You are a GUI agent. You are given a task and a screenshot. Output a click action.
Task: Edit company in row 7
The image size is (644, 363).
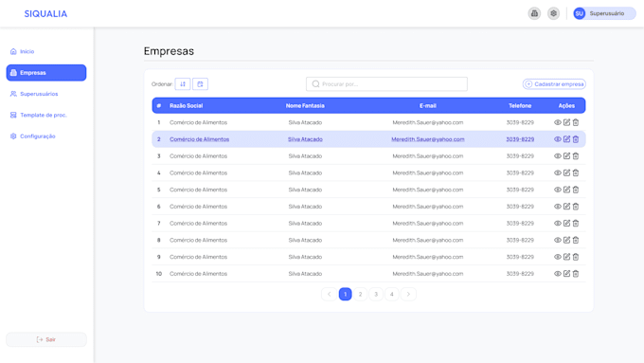coord(566,224)
